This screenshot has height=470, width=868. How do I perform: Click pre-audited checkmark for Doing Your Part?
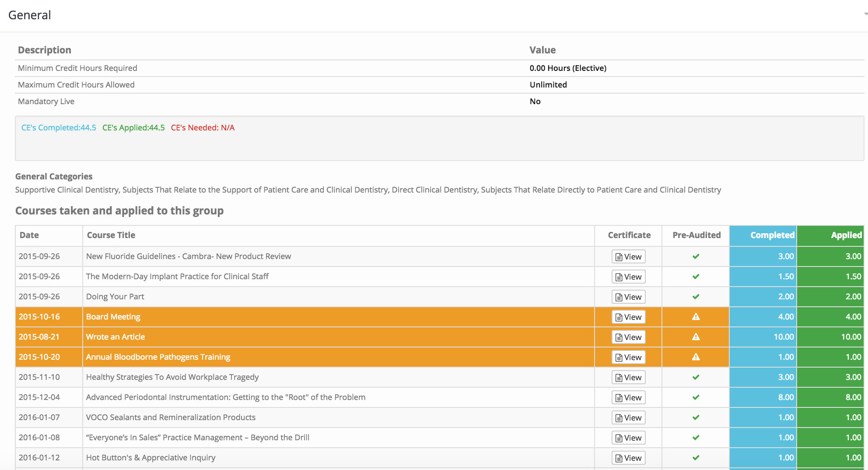696,297
